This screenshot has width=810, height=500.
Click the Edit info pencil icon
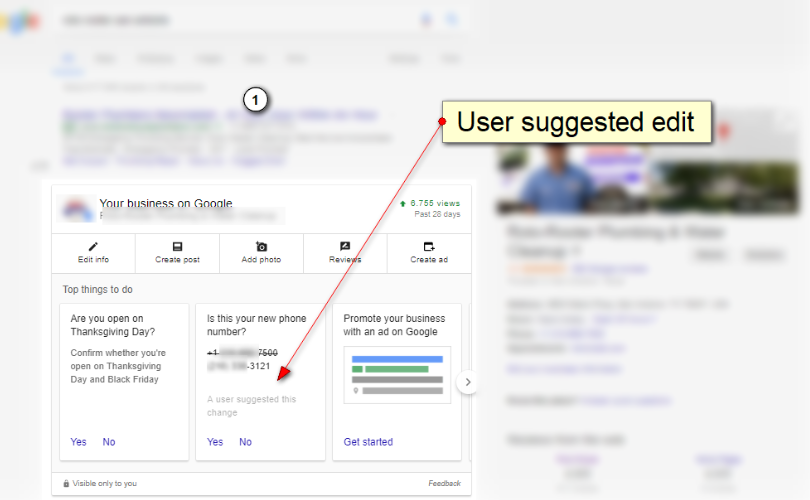tap(93, 246)
